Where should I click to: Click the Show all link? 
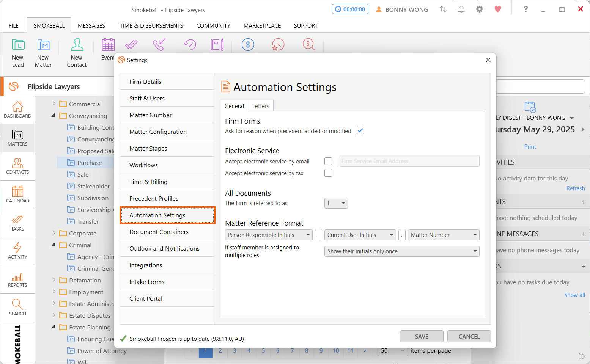tap(574, 295)
